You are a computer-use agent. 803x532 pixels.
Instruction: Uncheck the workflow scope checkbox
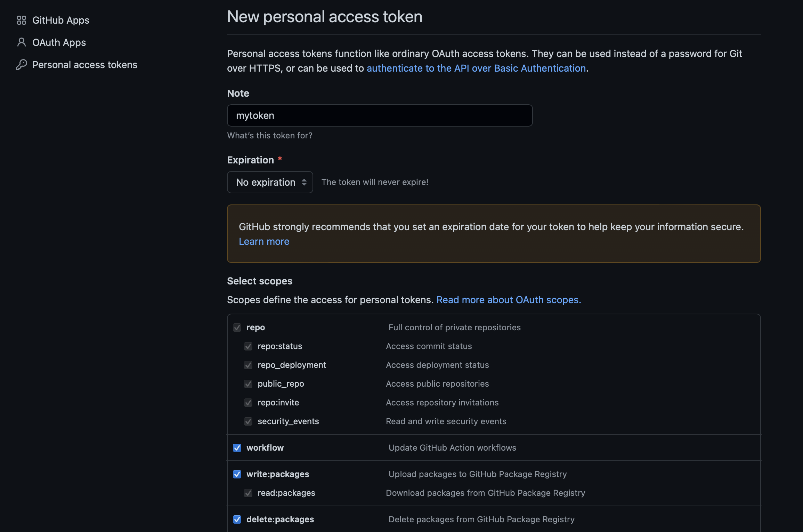[x=237, y=448]
